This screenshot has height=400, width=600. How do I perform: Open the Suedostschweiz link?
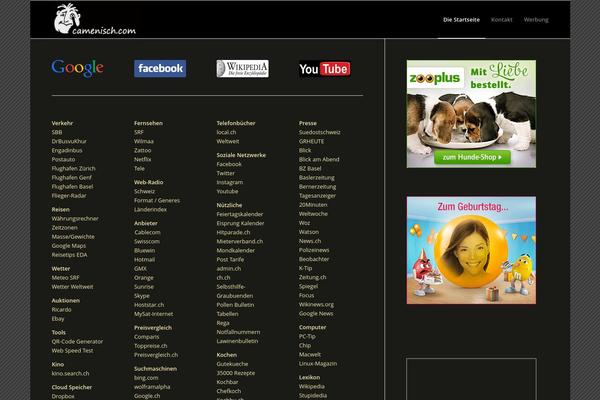[320, 132]
